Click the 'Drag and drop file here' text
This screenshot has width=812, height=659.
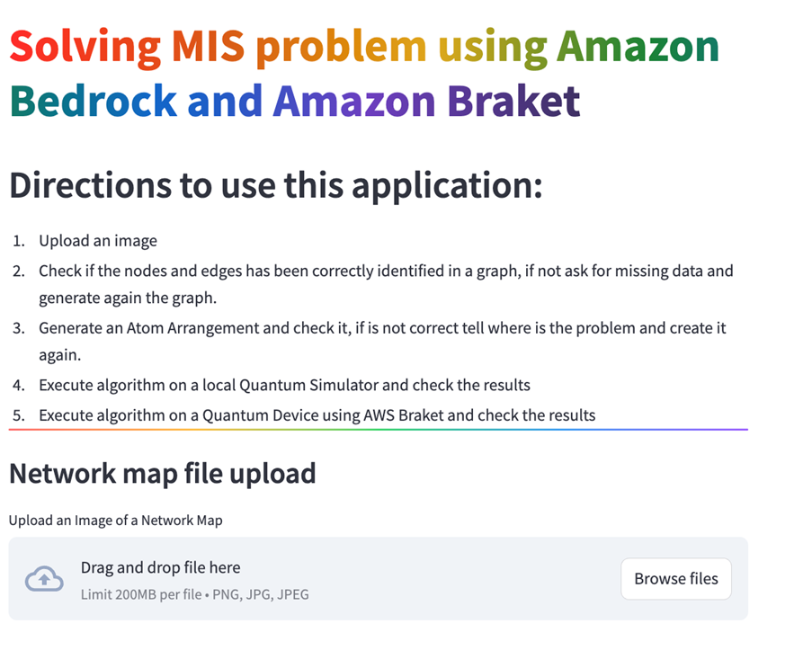pyautogui.click(x=160, y=567)
